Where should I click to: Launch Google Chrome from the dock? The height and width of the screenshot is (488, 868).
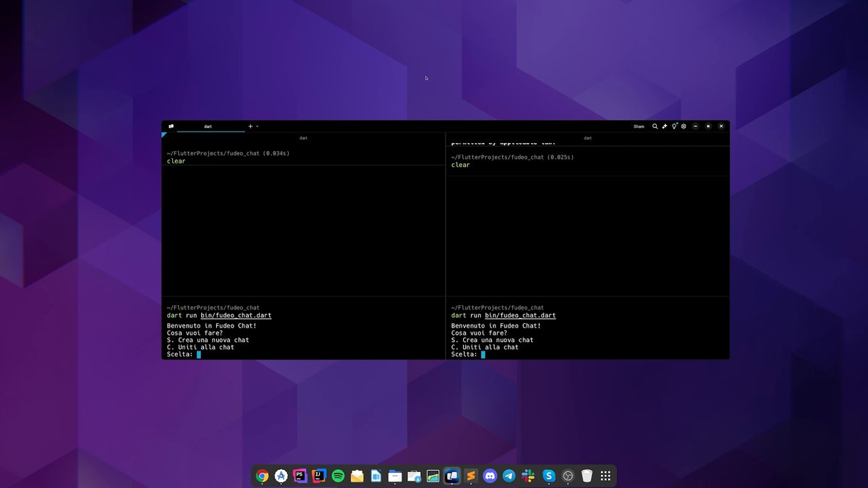point(263,476)
